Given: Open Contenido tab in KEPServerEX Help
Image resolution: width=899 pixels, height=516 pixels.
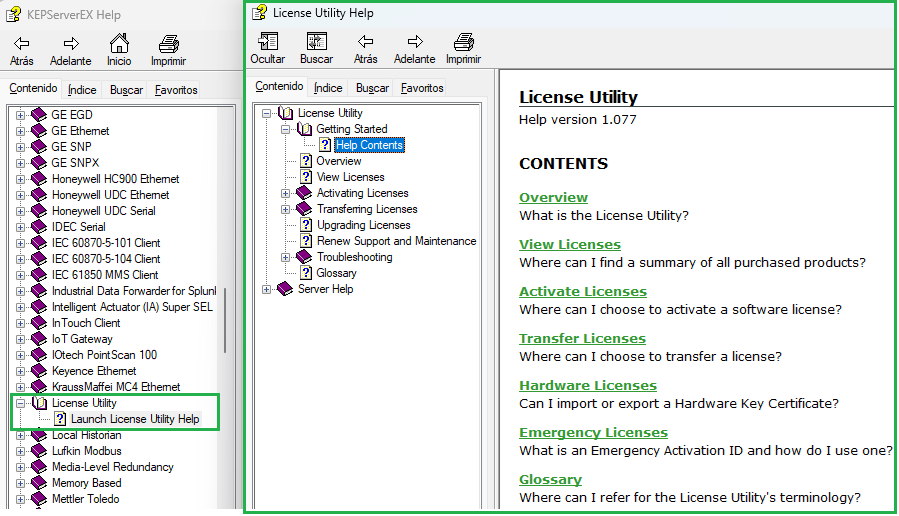Looking at the screenshot, I should click(33, 88).
